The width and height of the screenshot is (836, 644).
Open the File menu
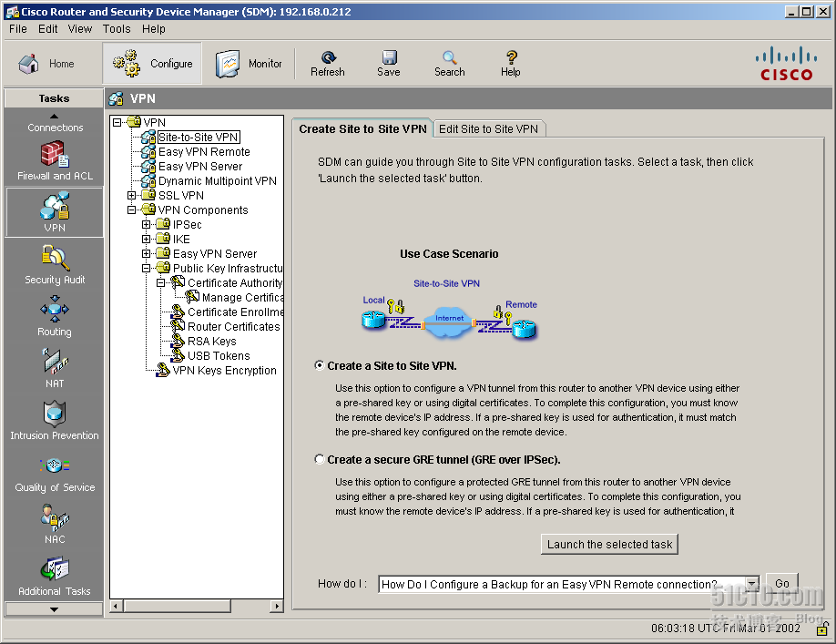[17, 29]
